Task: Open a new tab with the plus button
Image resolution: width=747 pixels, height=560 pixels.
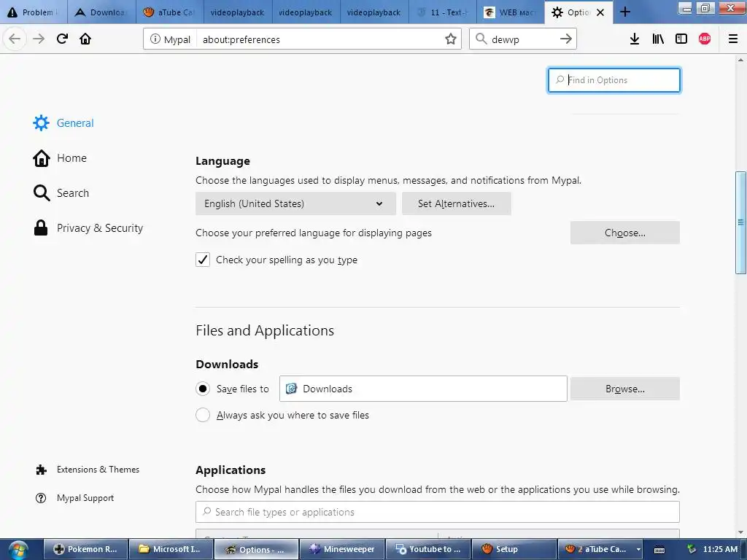Action: click(x=625, y=12)
